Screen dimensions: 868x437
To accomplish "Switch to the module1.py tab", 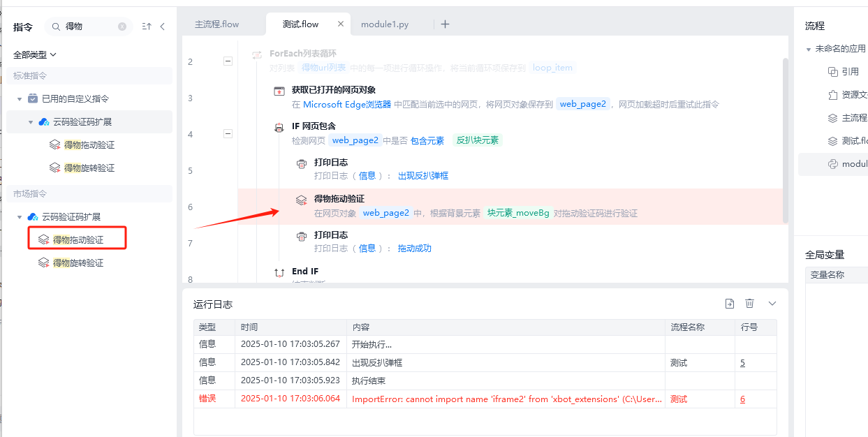I will coord(385,24).
